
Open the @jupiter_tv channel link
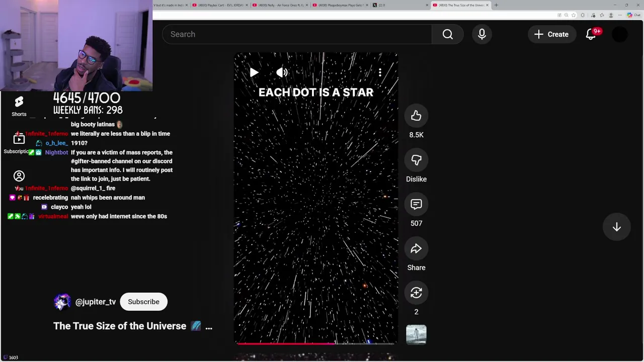click(96, 302)
